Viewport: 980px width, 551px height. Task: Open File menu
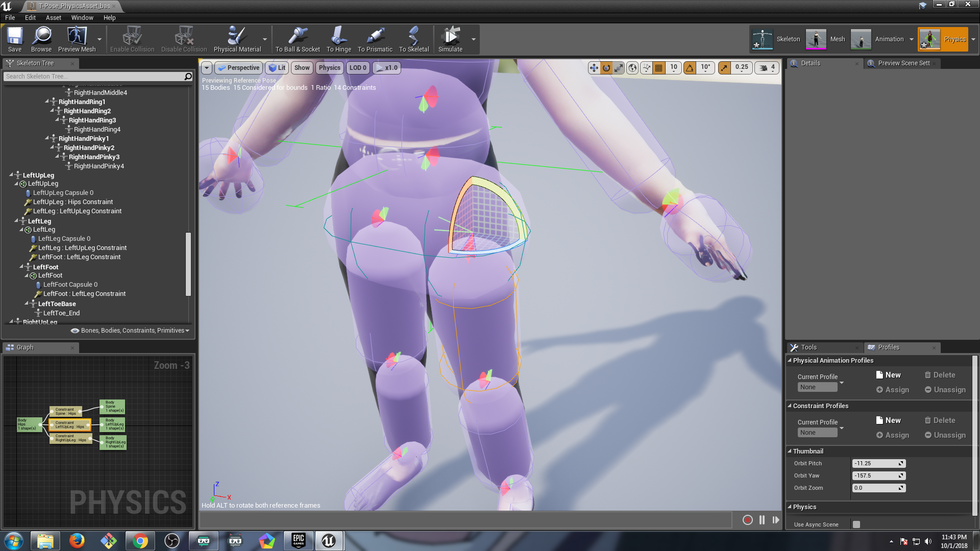point(10,17)
